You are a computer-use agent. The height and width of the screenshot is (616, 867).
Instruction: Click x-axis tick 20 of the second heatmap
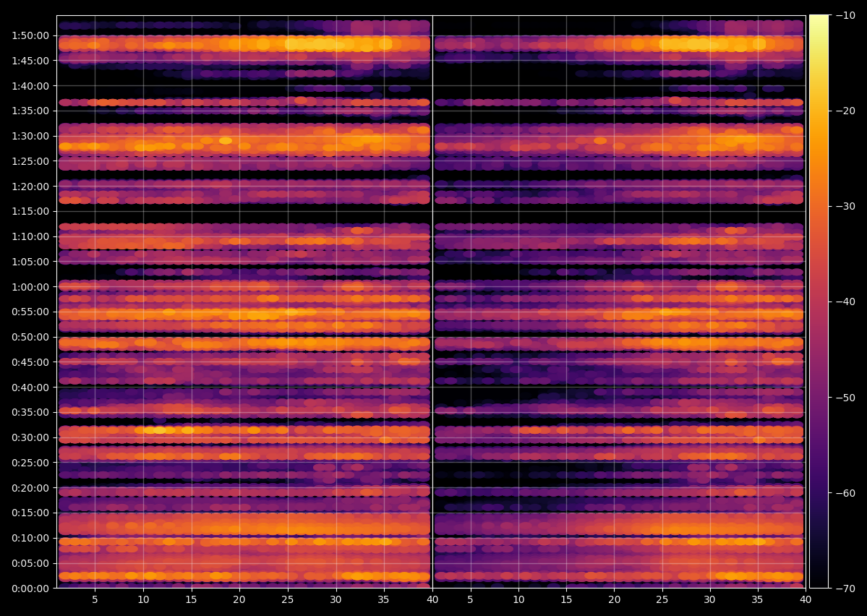click(615, 599)
